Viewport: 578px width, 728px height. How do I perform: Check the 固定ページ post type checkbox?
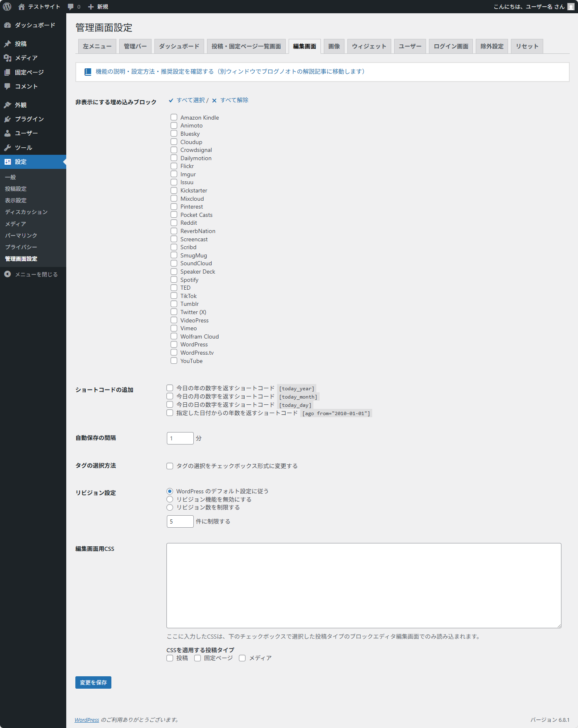coord(197,658)
